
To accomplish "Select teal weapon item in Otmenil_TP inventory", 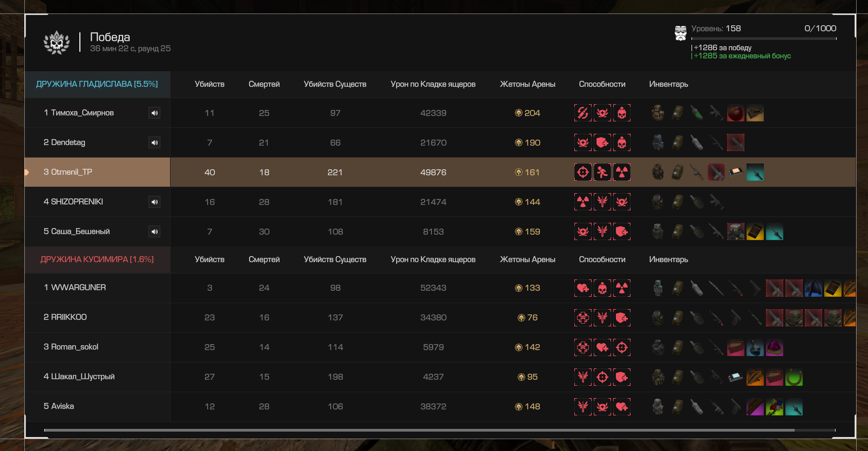I will pos(755,172).
